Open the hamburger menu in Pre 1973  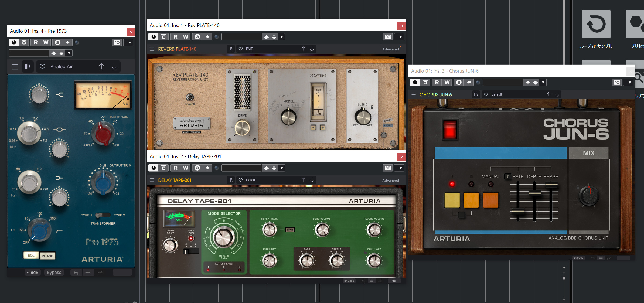tap(15, 67)
